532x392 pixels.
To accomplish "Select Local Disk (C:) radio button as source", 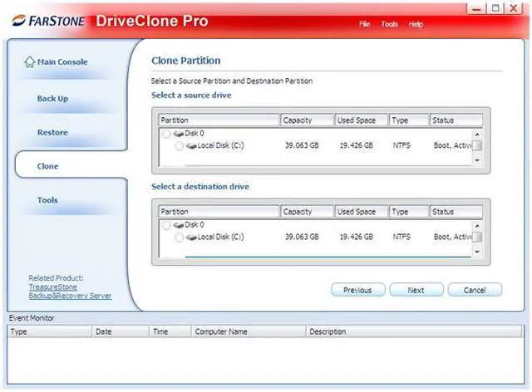I will pyautogui.click(x=180, y=146).
